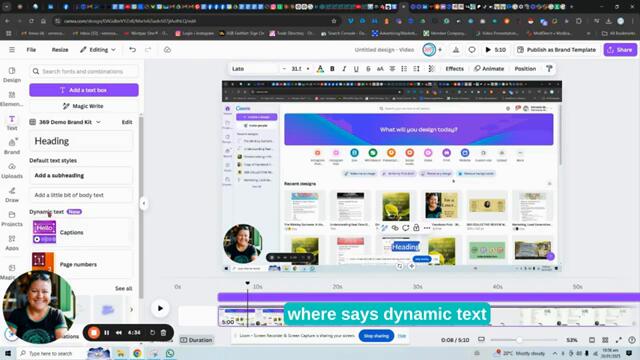Play the video from the timeline play button
The image size is (640, 360).
pyautogui.click(x=160, y=309)
